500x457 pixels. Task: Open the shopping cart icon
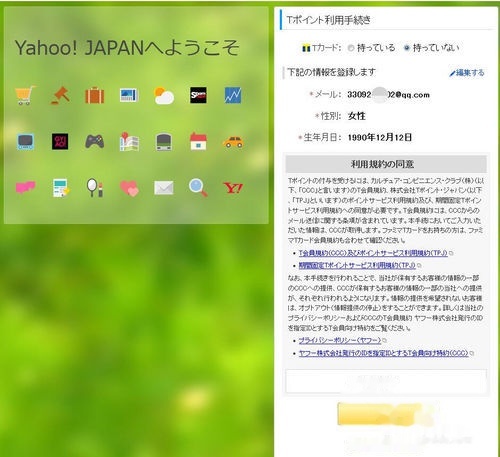[25, 95]
